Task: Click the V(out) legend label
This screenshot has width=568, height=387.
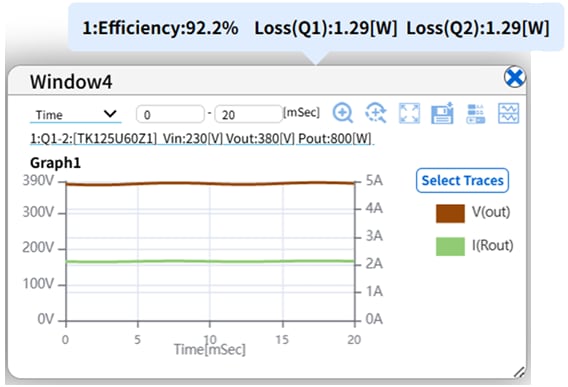Action: pyautogui.click(x=491, y=212)
